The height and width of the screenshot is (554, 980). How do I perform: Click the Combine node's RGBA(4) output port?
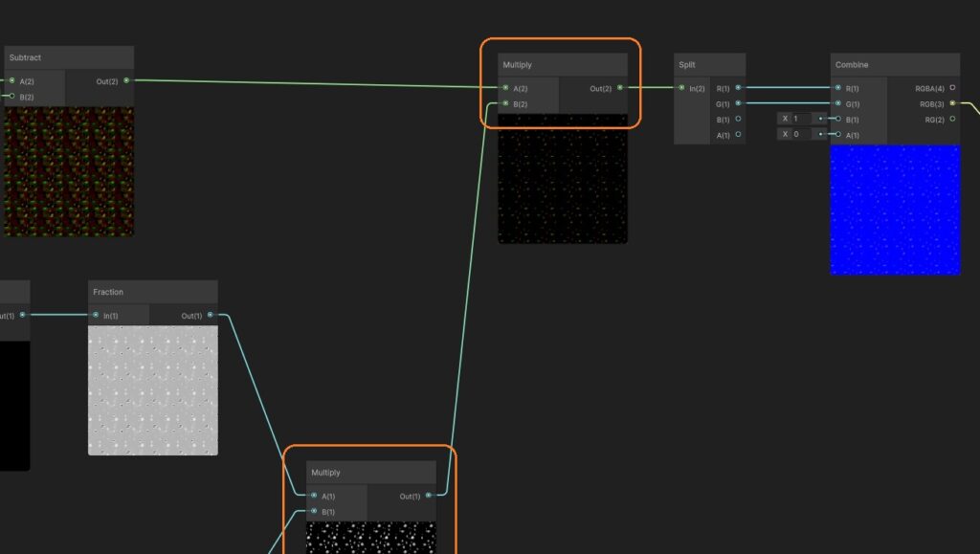952,88
